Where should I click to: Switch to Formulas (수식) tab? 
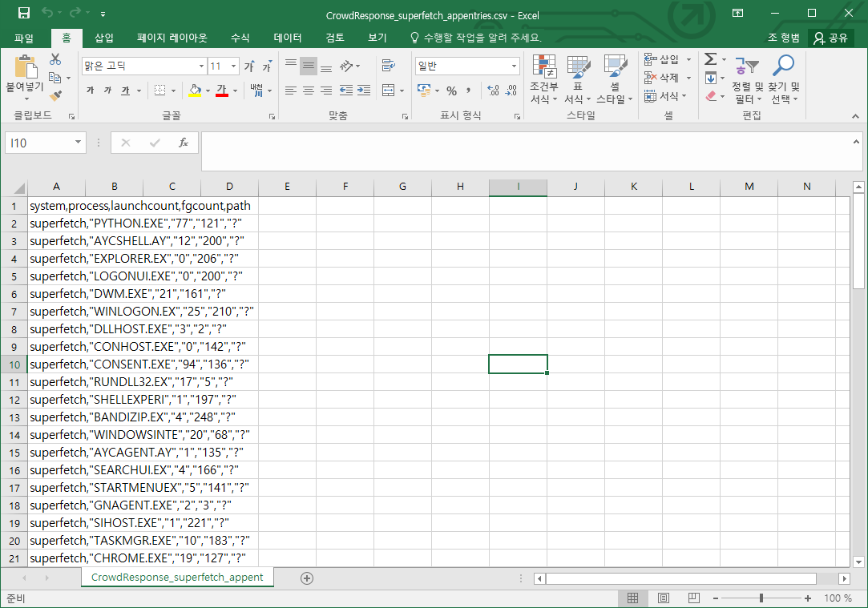[240, 38]
